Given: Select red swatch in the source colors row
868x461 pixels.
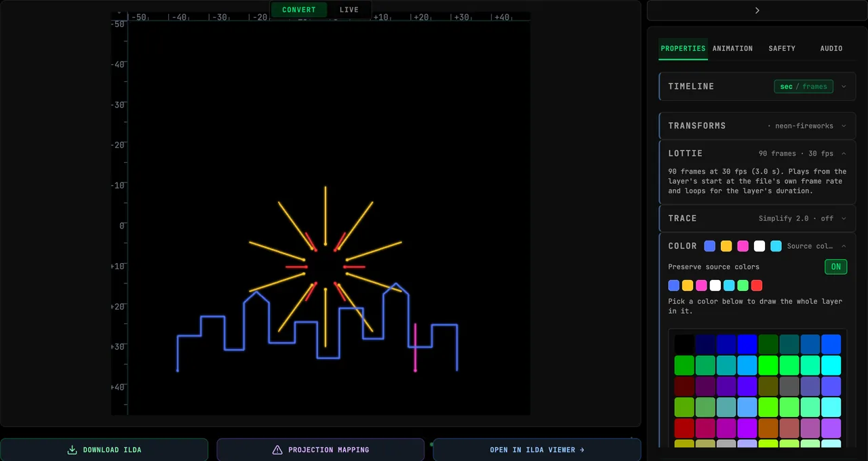Looking at the screenshot, I should coord(757,285).
